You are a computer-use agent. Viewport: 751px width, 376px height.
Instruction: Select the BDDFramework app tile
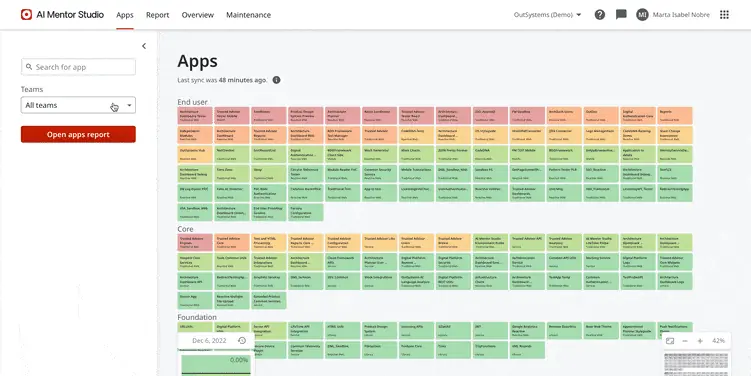[x=564, y=155]
